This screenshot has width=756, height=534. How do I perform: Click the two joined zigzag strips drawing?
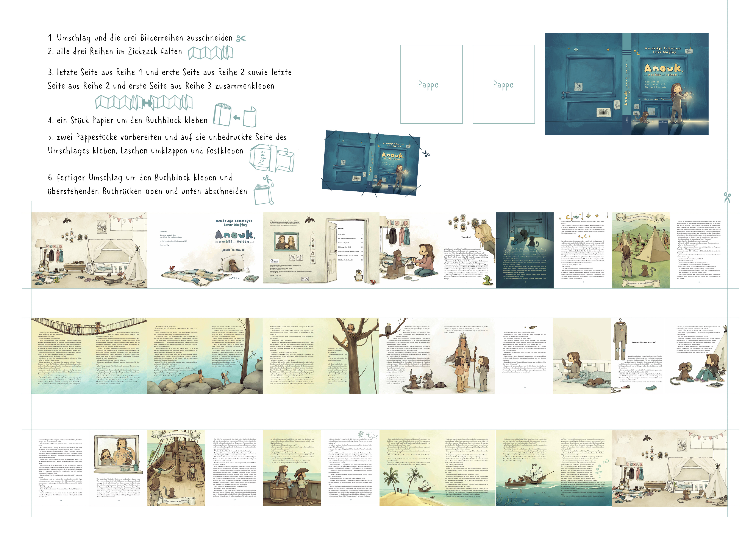(x=144, y=102)
